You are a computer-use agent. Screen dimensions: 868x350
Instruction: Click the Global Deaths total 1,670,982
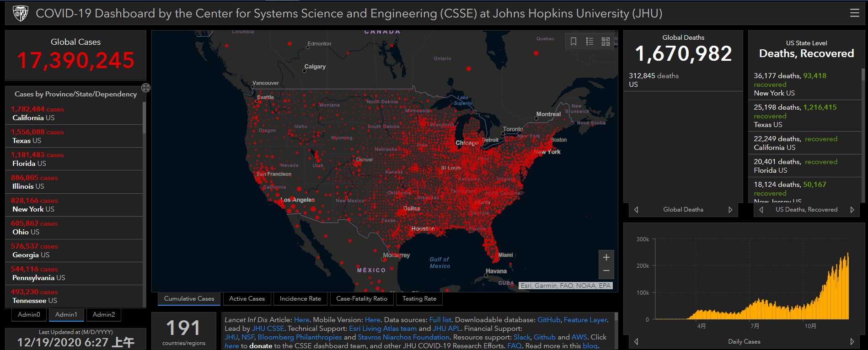pyautogui.click(x=683, y=54)
